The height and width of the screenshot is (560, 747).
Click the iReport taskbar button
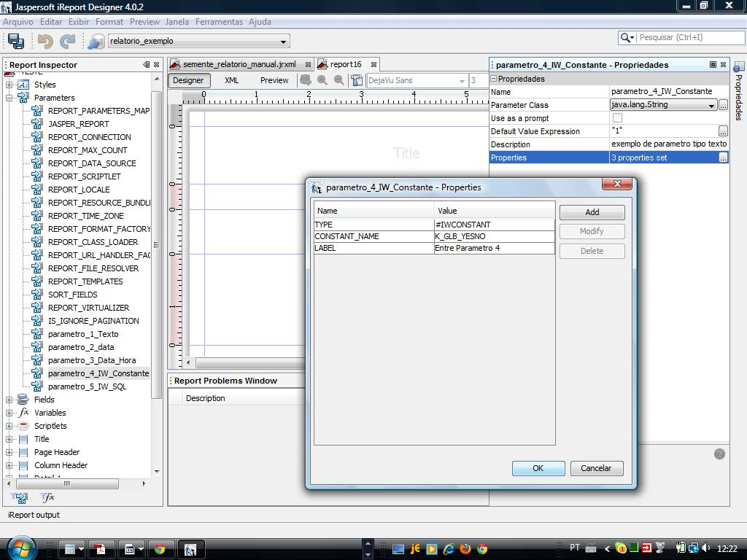[190, 549]
